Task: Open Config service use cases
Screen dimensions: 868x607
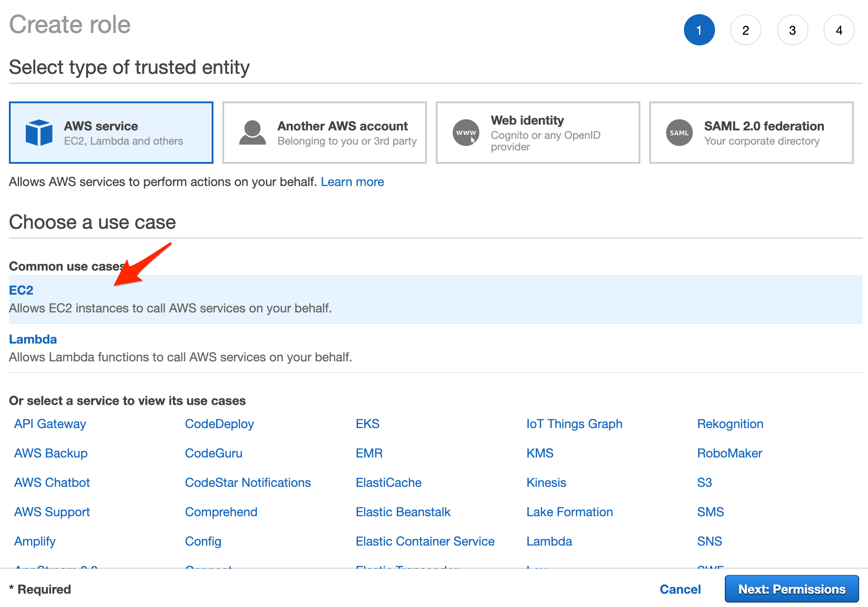Action: [x=203, y=541]
